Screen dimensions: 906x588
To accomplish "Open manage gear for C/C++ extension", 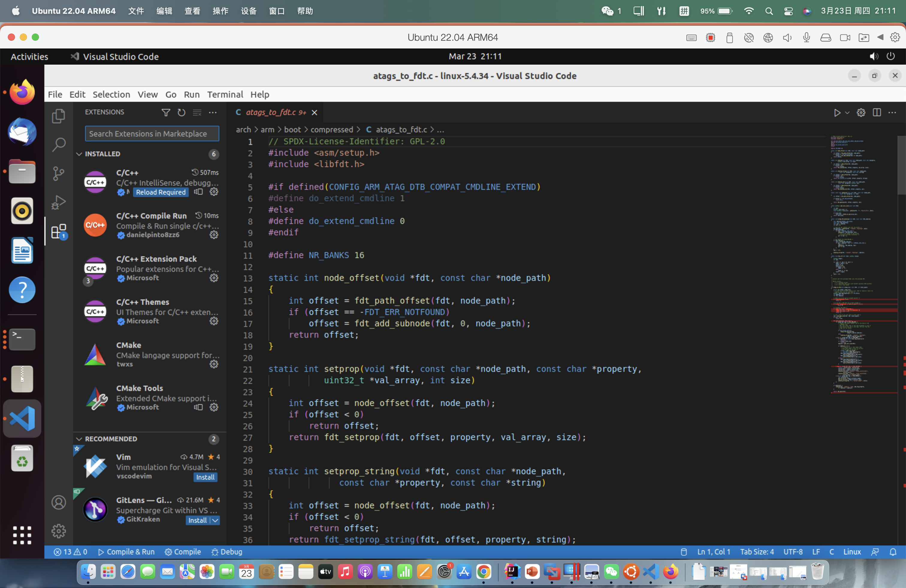I will point(214,192).
